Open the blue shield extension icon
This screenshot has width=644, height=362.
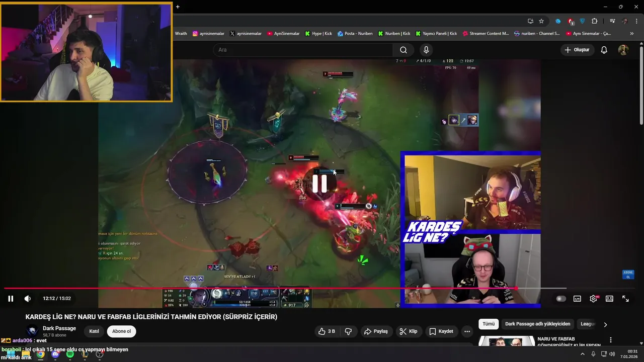click(x=583, y=21)
